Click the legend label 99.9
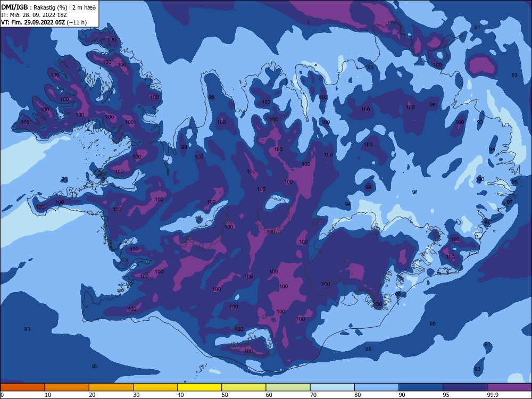 (x=493, y=395)
